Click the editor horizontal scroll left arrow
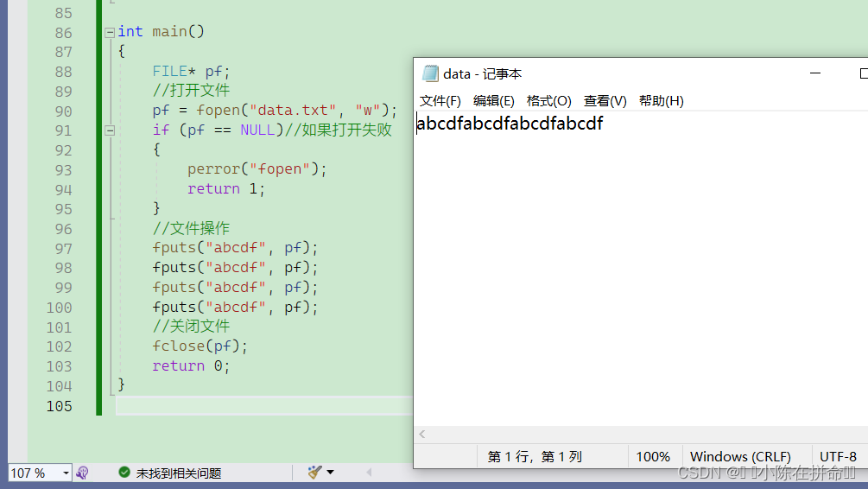Image resolution: width=868 pixels, height=489 pixels. pyautogui.click(x=369, y=473)
